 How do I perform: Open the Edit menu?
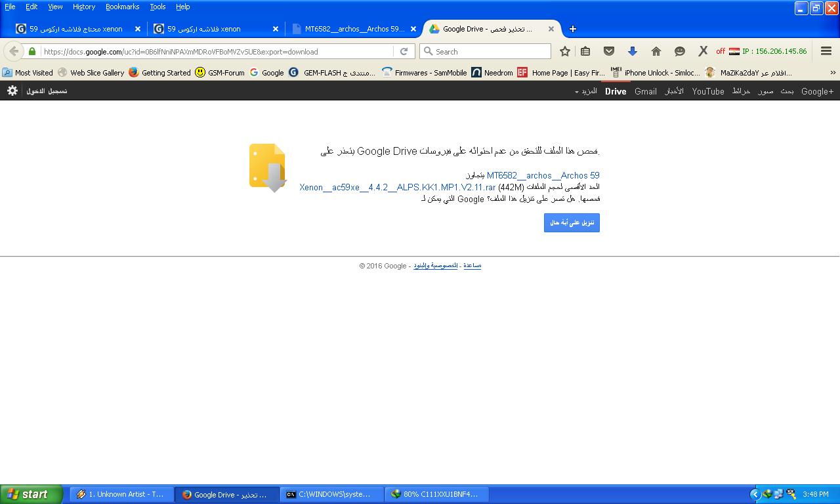click(x=31, y=7)
